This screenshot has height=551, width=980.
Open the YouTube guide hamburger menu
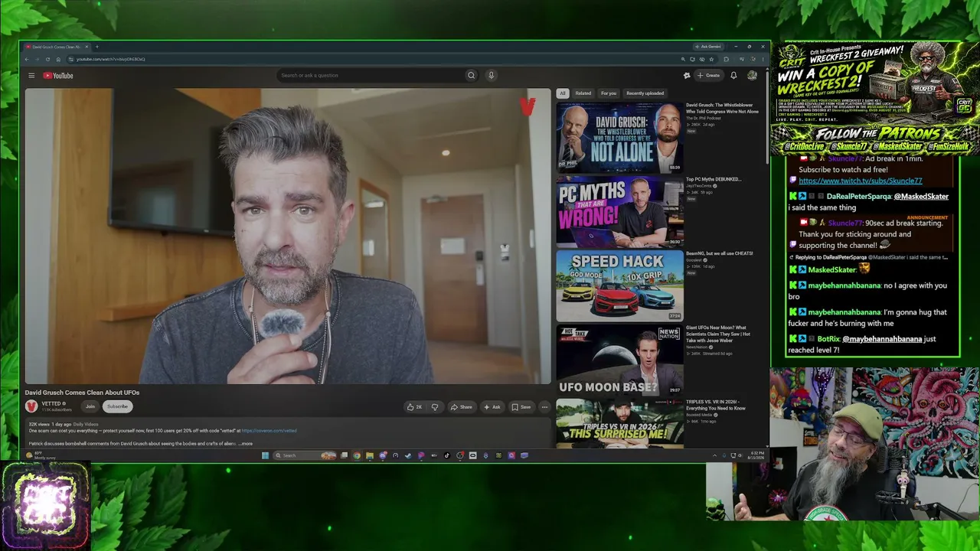click(x=31, y=76)
